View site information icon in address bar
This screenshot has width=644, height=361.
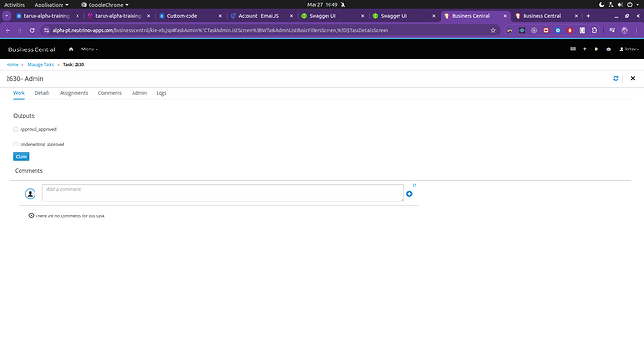tap(47, 30)
